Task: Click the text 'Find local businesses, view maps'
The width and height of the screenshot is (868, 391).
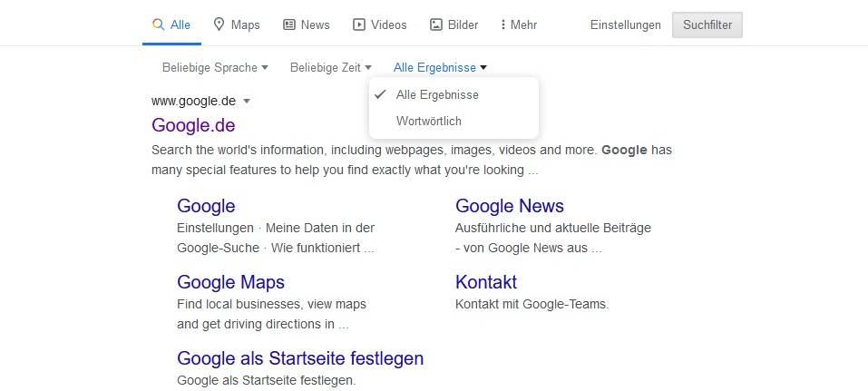Action: point(271,304)
